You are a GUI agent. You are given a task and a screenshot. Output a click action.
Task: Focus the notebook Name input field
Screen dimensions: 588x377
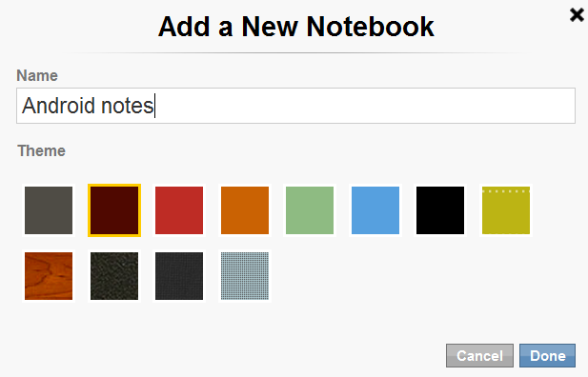tap(295, 106)
